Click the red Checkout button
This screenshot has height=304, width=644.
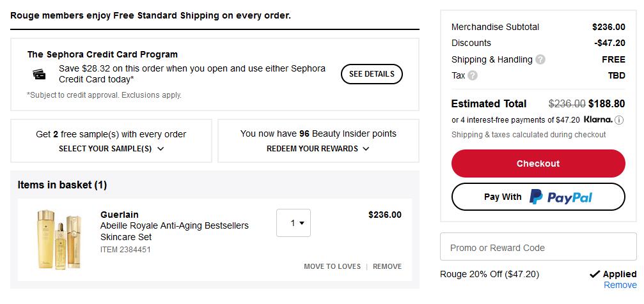538,163
